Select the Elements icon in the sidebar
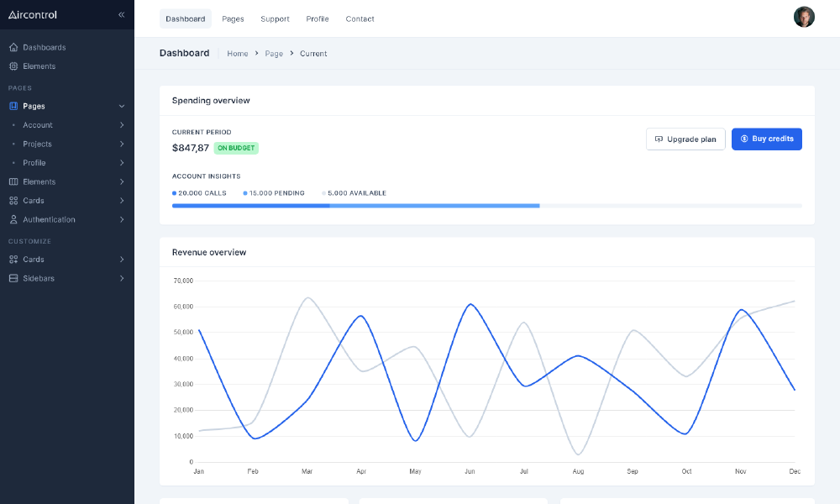Viewport: 840px width, 504px height. click(12, 66)
